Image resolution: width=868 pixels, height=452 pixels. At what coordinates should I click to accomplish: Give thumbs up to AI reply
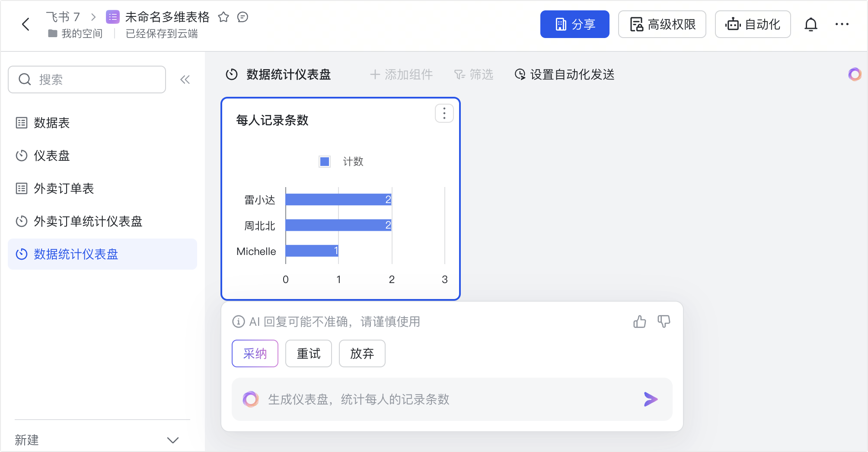639,321
